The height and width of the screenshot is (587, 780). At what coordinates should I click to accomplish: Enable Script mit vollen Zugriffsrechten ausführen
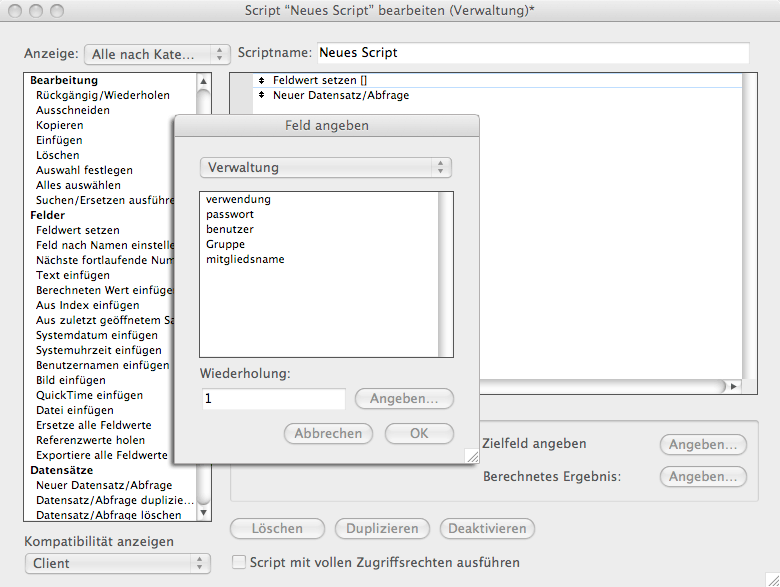(x=239, y=563)
